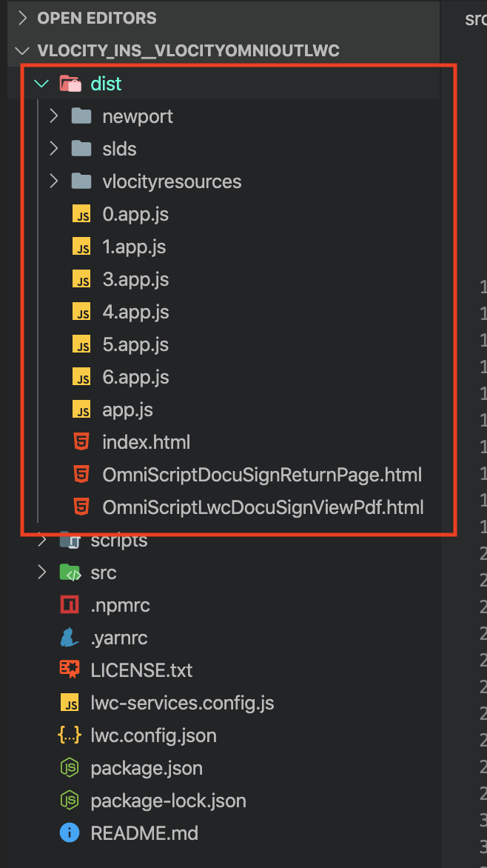Click the JS icon beside app.js

pyautogui.click(x=81, y=410)
